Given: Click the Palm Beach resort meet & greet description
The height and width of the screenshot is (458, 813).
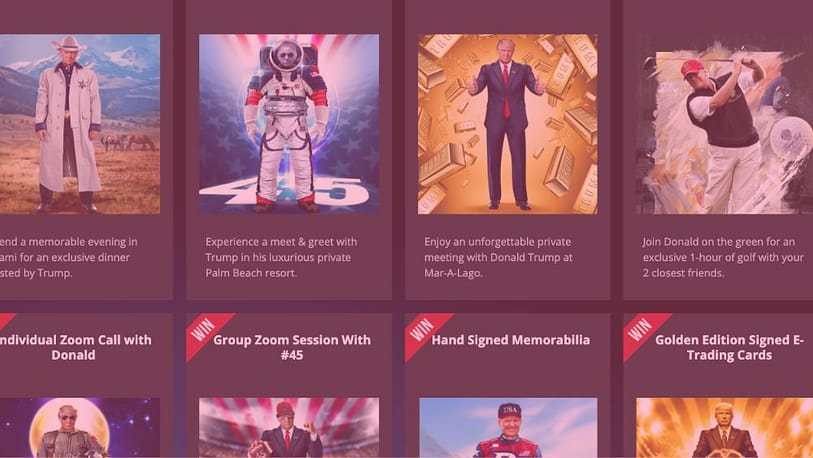Looking at the screenshot, I should (281, 257).
